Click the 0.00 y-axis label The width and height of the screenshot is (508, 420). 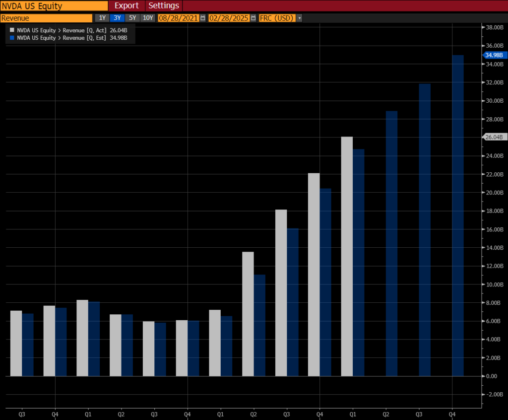tap(492, 376)
